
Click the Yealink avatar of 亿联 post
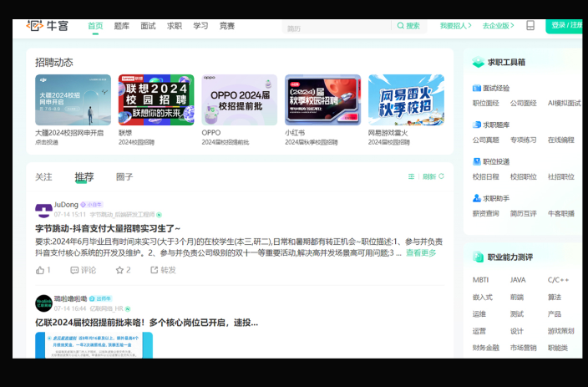[43, 303]
